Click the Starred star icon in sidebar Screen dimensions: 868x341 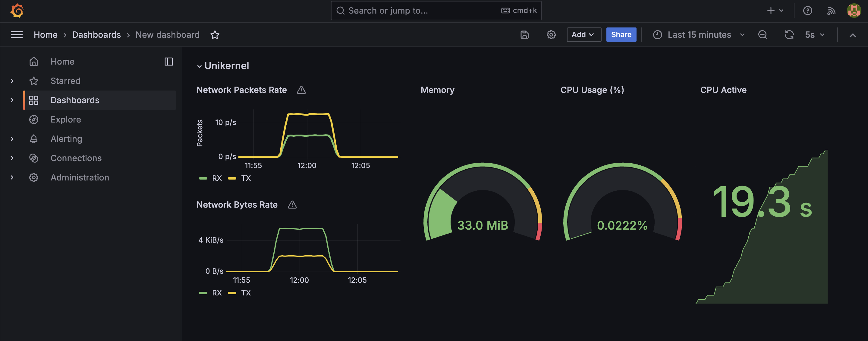point(34,81)
